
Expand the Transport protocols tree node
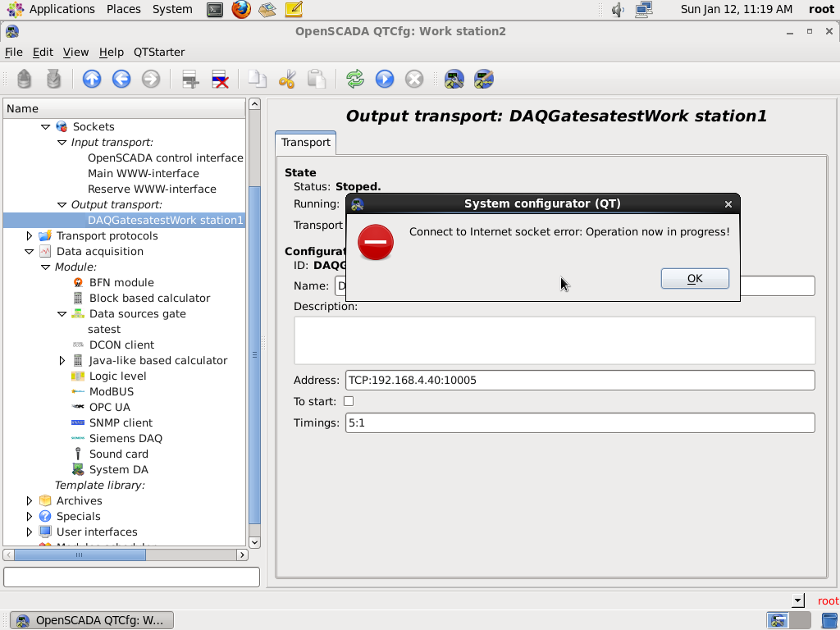tap(30, 236)
